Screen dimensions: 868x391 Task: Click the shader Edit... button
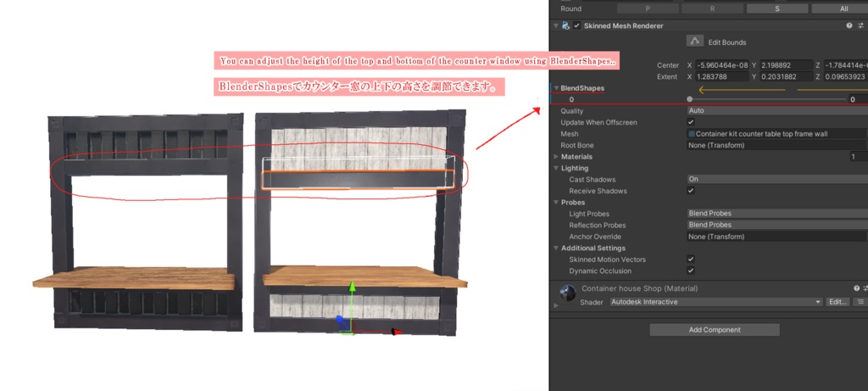point(837,302)
